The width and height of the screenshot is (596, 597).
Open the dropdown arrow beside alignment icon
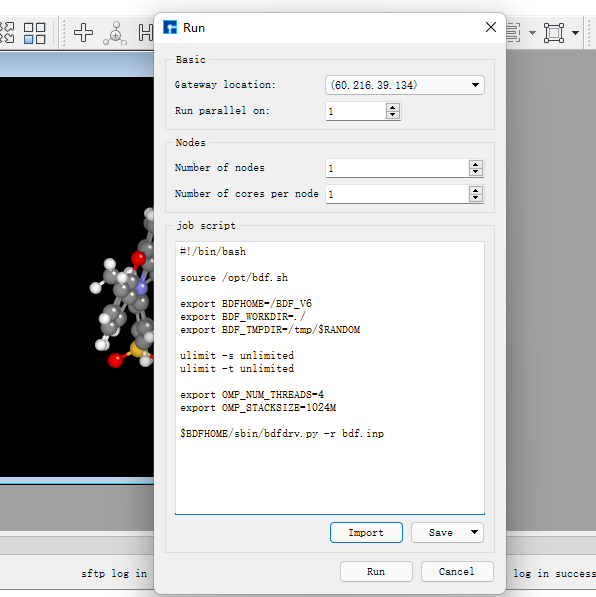pos(532,33)
